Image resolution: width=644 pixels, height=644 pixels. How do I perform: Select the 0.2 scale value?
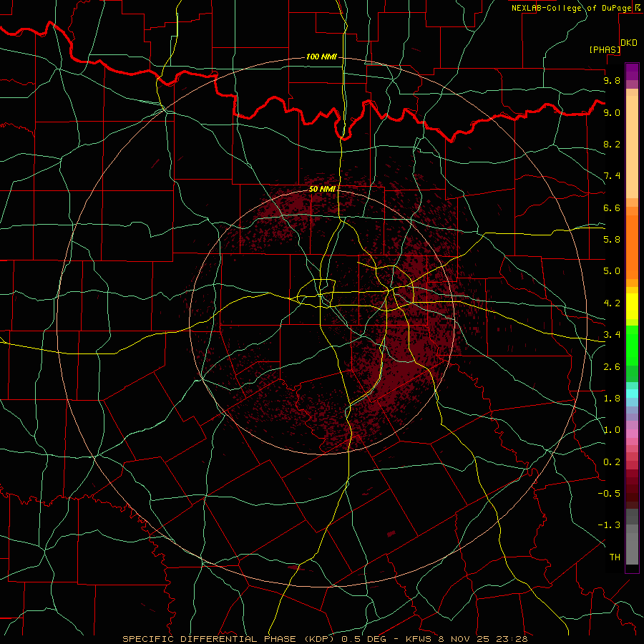pyautogui.click(x=612, y=462)
